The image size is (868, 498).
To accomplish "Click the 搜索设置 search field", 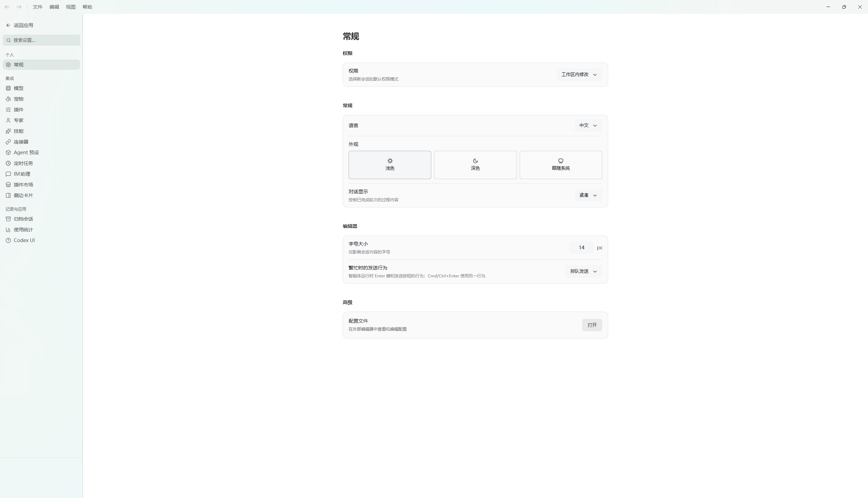I will pyautogui.click(x=41, y=40).
